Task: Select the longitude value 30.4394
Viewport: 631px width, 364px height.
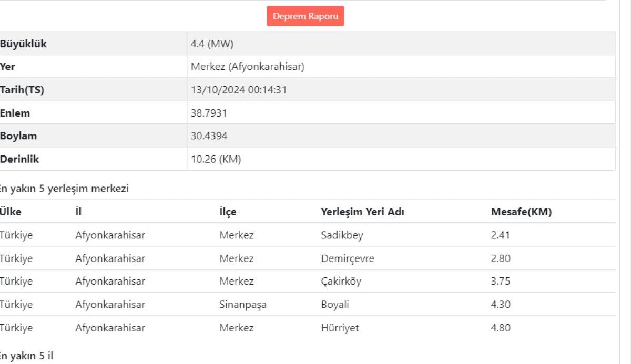Action: [209, 136]
